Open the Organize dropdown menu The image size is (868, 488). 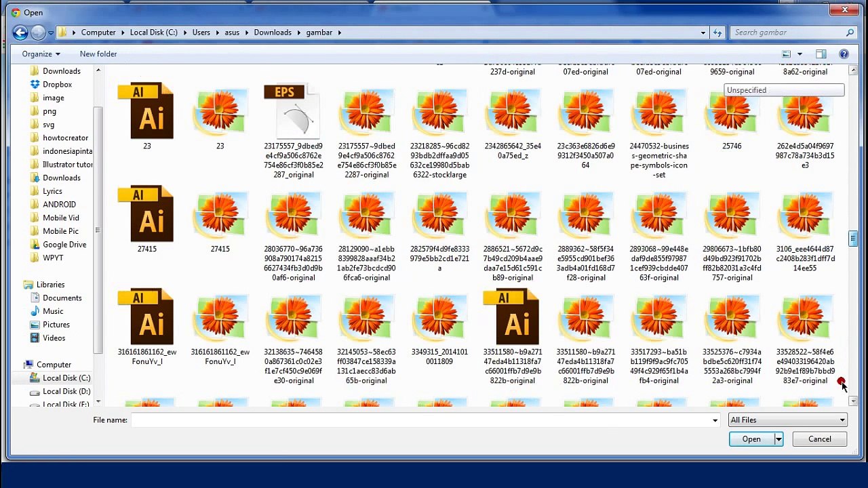[x=41, y=54]
